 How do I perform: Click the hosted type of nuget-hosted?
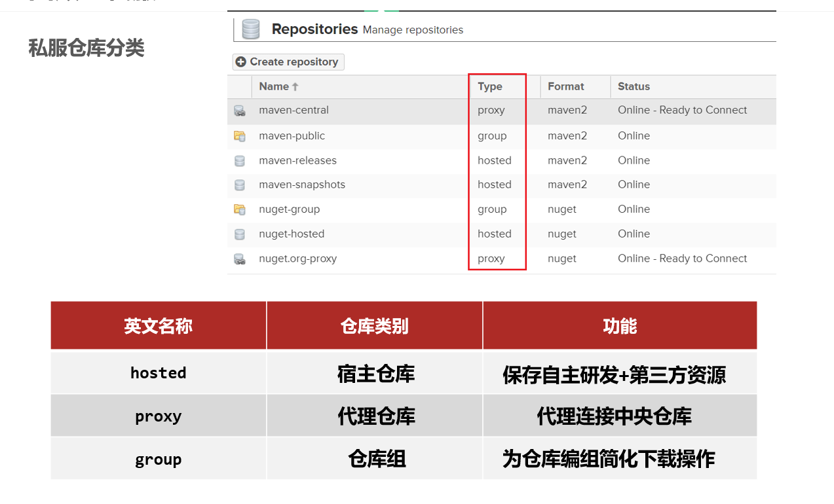[x=495, y=234]
